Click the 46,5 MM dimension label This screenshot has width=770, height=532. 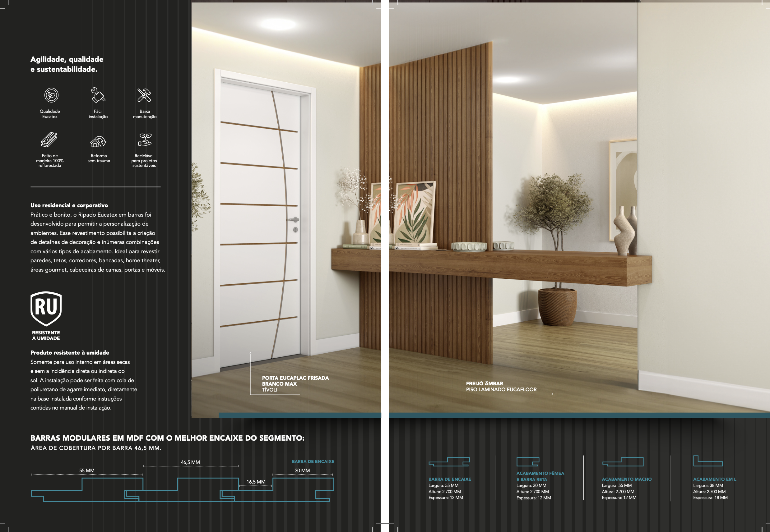pyautogui.click(x=190, y=462)
